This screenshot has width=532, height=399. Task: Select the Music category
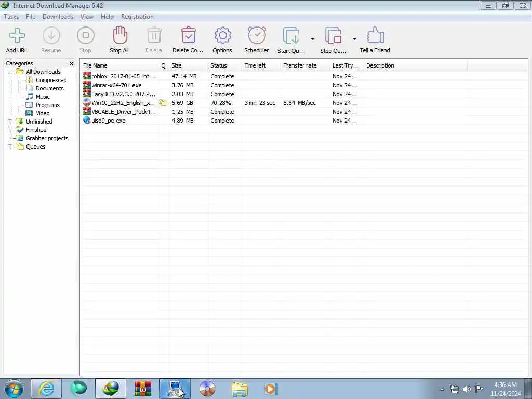point(43,97)
